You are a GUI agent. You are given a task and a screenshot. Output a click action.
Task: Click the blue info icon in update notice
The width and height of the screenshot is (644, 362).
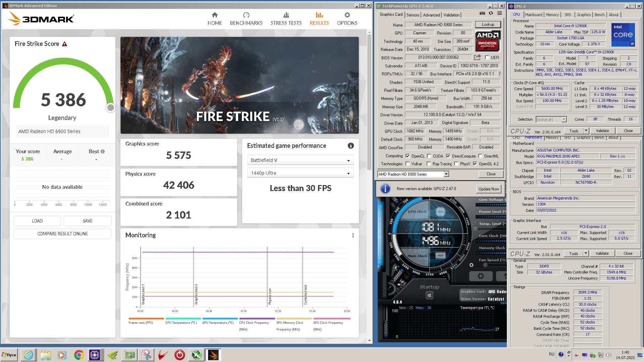pos(385,189)
